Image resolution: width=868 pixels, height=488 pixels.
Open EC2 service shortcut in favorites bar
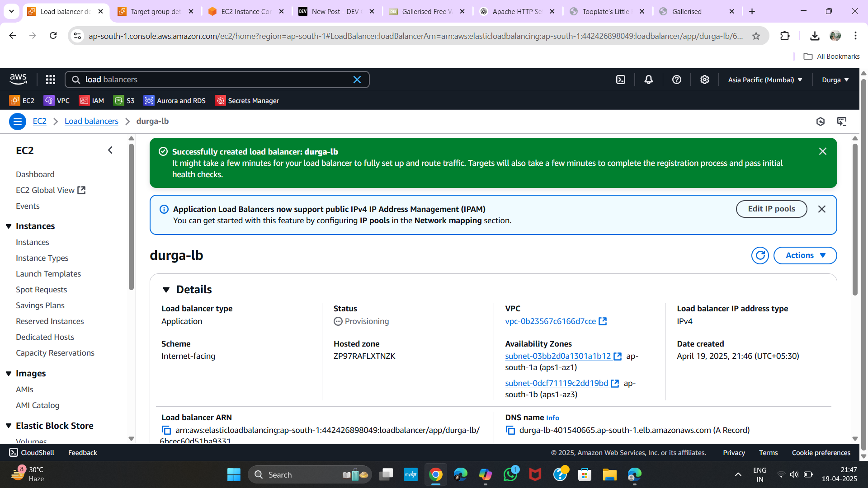pos(22,101)
